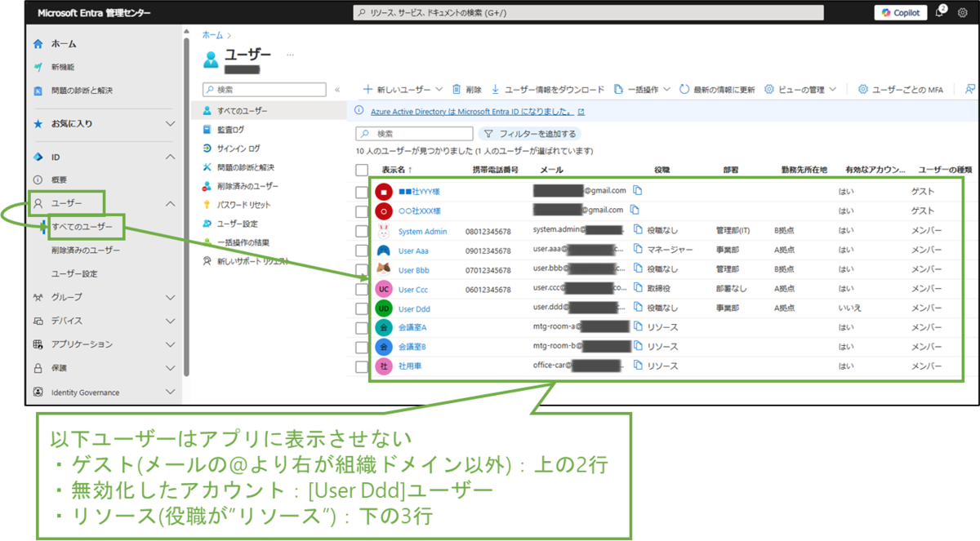The width and height of the screenshot is (980, 541).
Task: Check the box for User Ccc
Action: coord(362,289)
